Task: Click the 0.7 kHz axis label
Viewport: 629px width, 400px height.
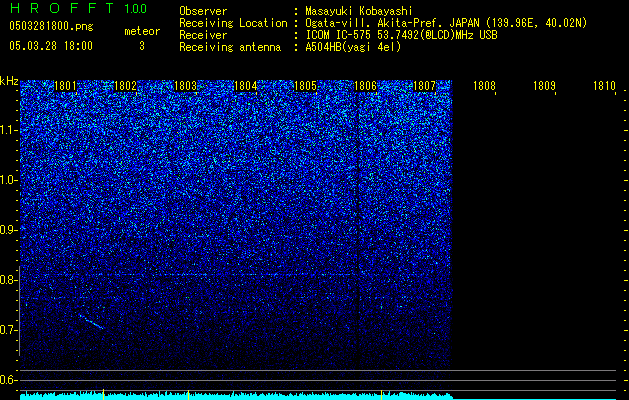Action: (9, 330)
